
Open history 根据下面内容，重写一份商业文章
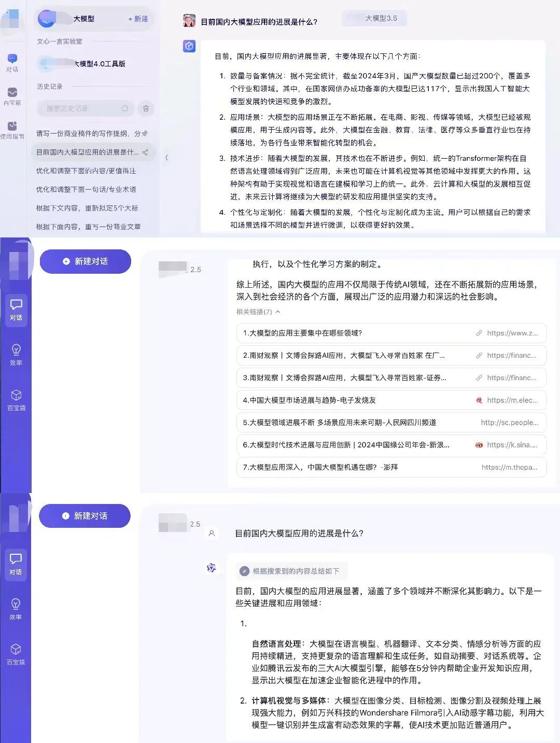(88, 227)
